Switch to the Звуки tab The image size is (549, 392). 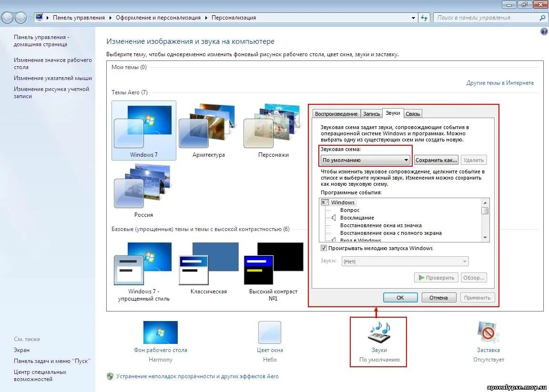(x=393, y=113)
